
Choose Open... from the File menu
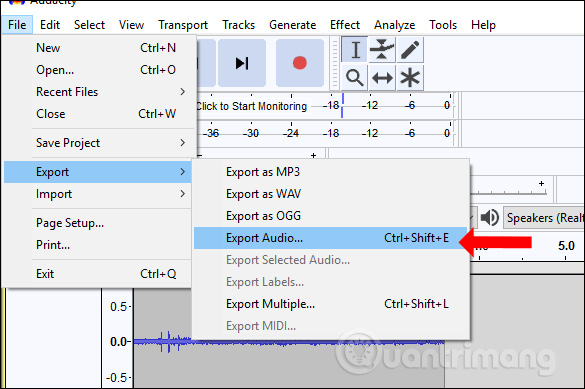pos(100,70)
